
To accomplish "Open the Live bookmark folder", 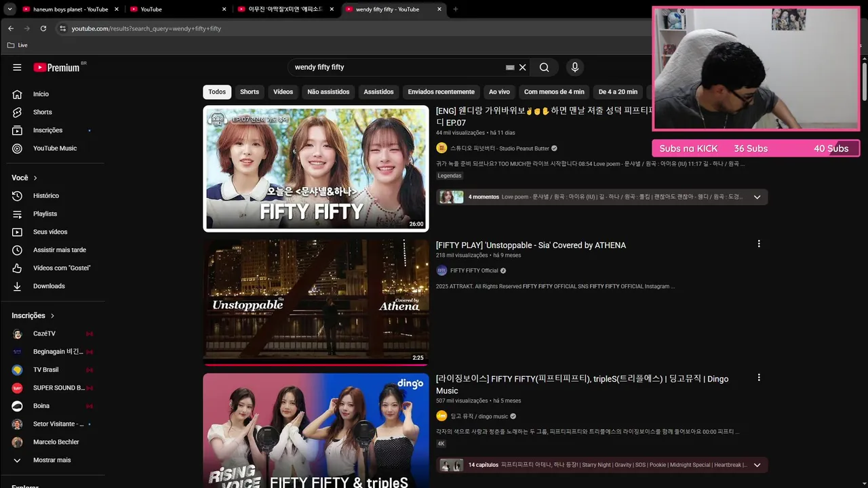I will [18, 45].
